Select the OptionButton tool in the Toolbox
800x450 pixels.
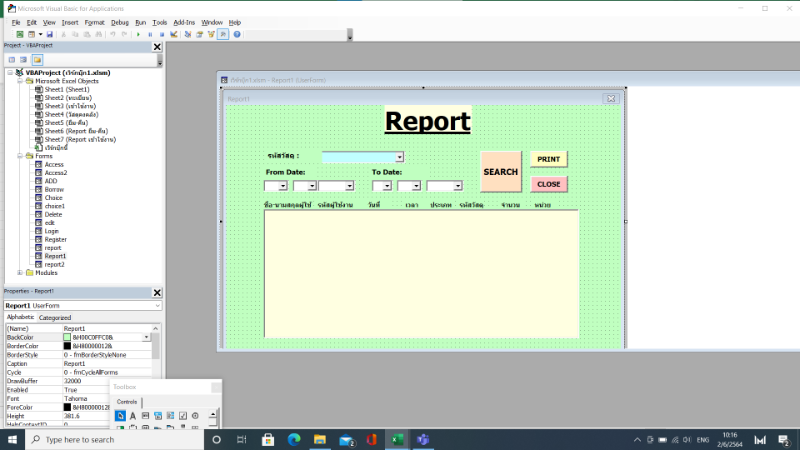tap(195, 415)
